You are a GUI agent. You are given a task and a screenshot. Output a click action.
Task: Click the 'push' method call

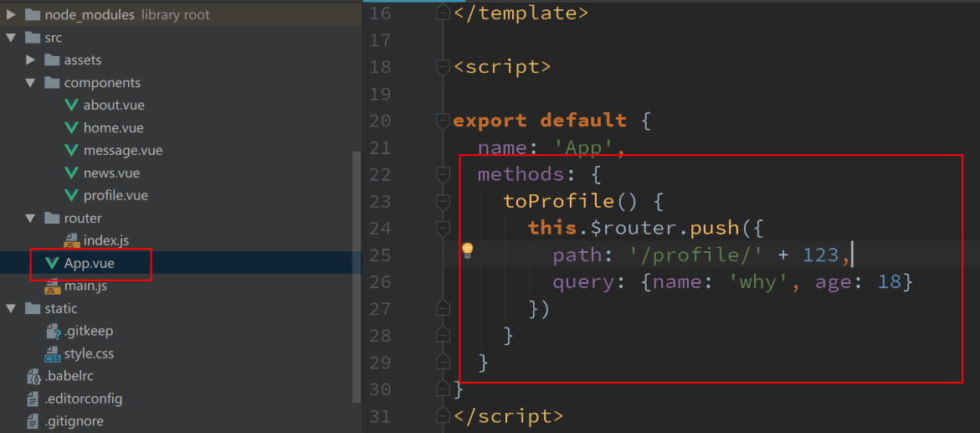coord(715,229)
